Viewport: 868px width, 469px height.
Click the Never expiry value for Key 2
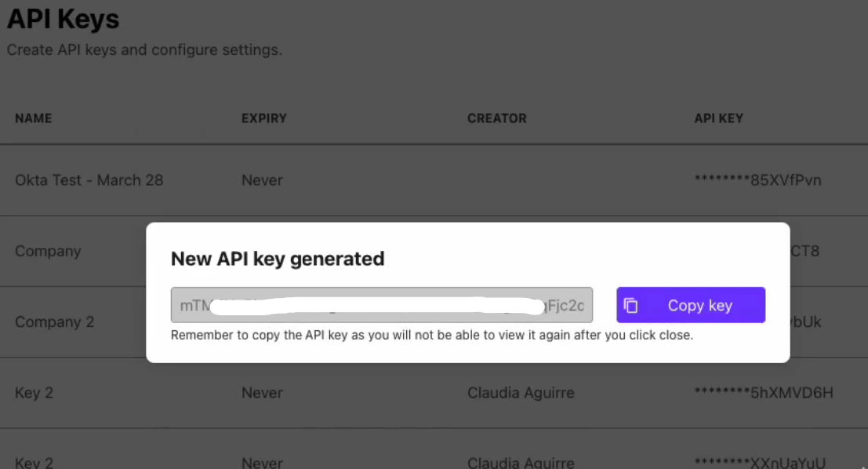pos(262,393)
